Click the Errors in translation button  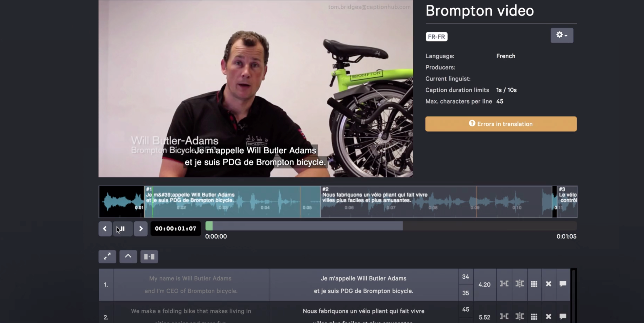tap(501, 124)
